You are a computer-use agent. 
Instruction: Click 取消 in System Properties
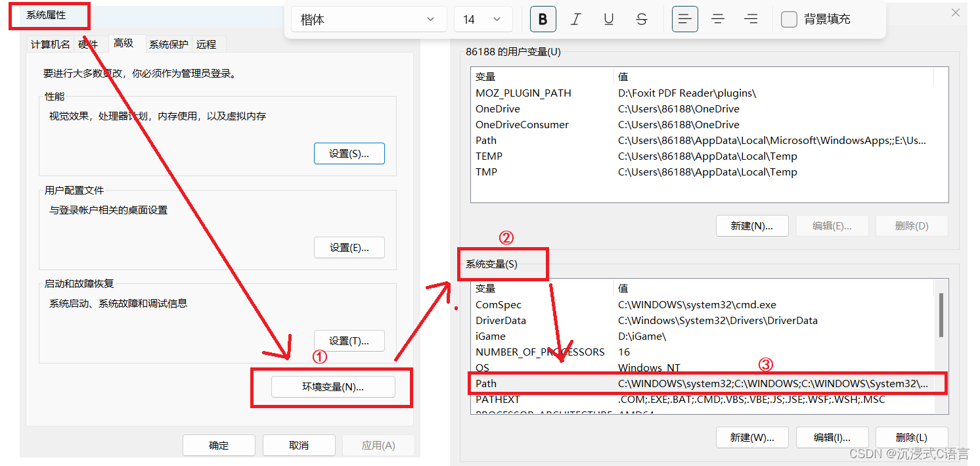coord(299,445)
